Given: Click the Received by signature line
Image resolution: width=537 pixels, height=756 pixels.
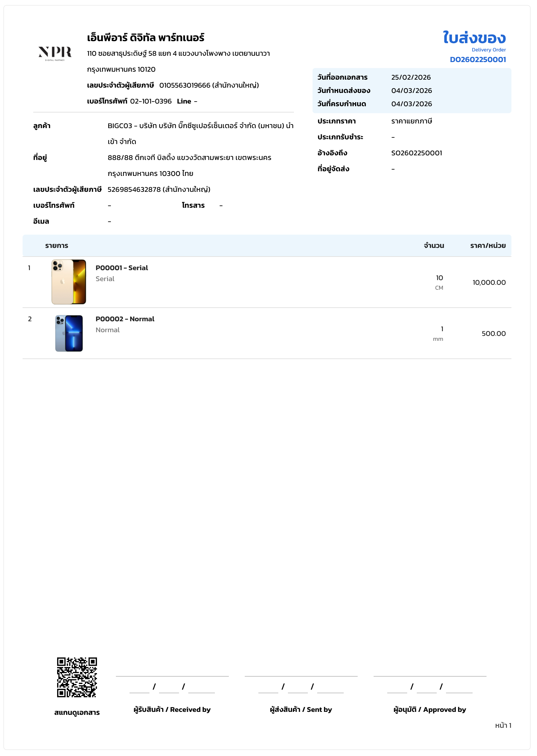Looking at the screenshot, I should tap(172, 675).
